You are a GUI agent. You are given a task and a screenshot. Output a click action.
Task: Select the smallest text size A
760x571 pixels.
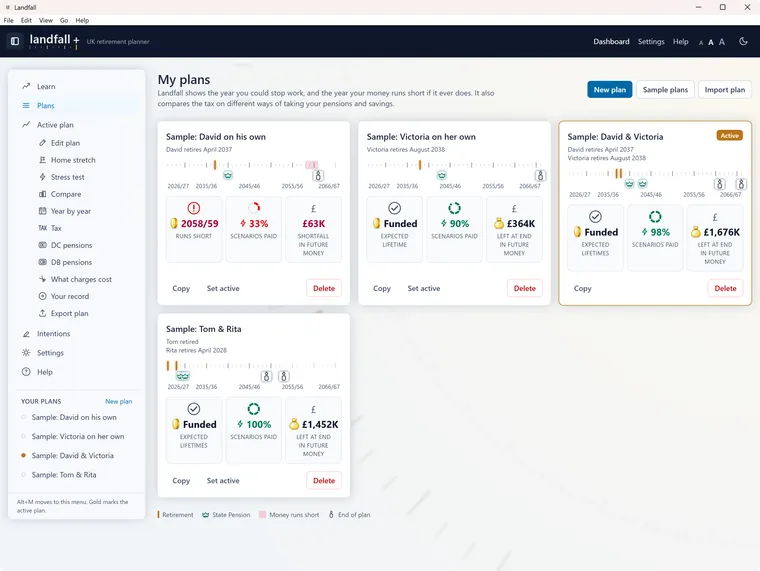coord(701,43)
